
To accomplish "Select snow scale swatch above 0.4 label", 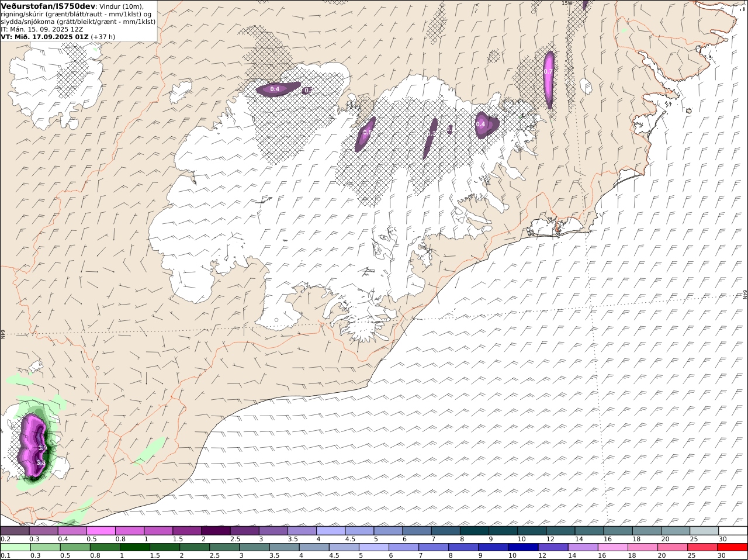I will point(72,531).
